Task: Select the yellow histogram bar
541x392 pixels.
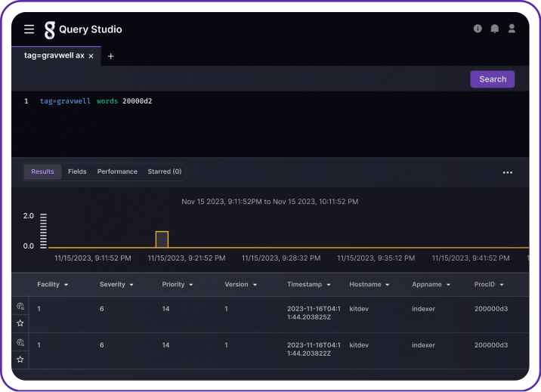Action: [x=162, y=239]
